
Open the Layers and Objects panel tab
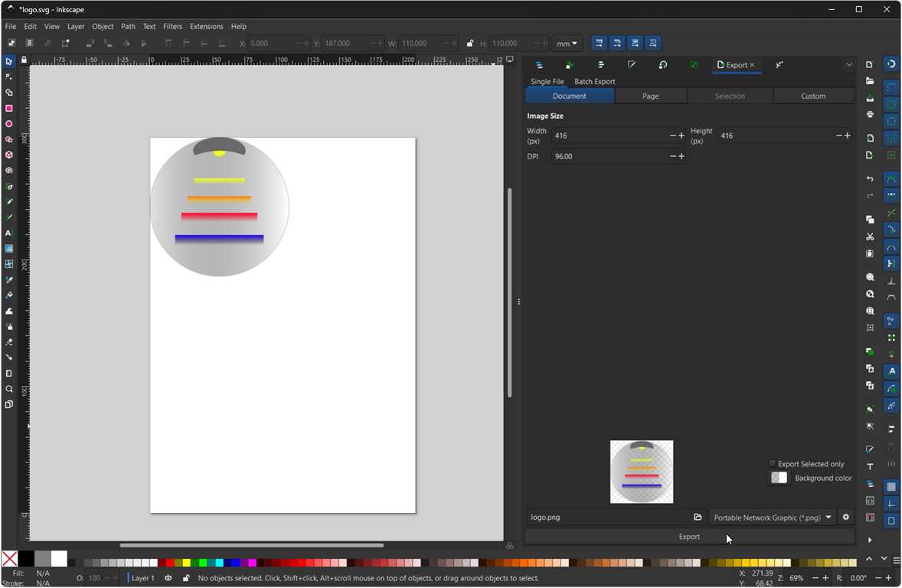(x=539, y=65)
